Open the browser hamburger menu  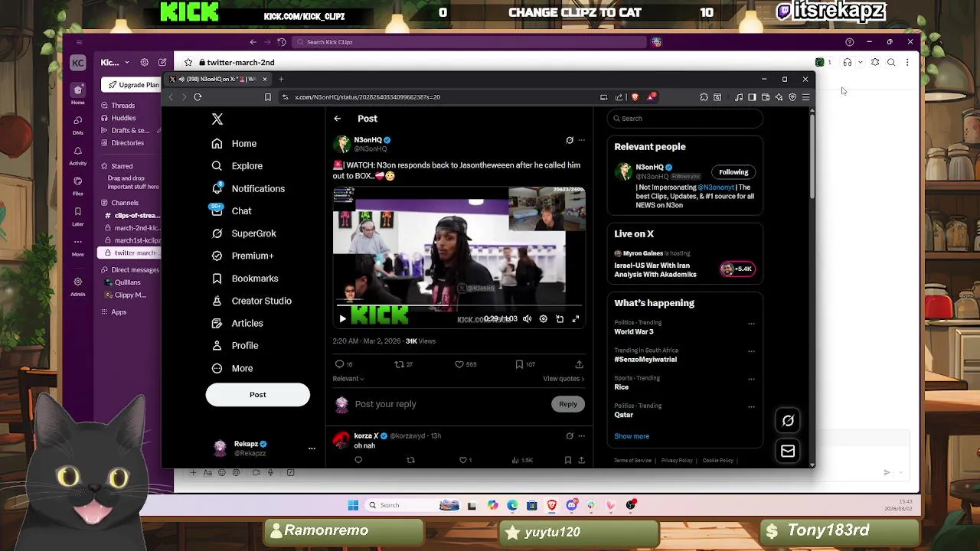805,97
